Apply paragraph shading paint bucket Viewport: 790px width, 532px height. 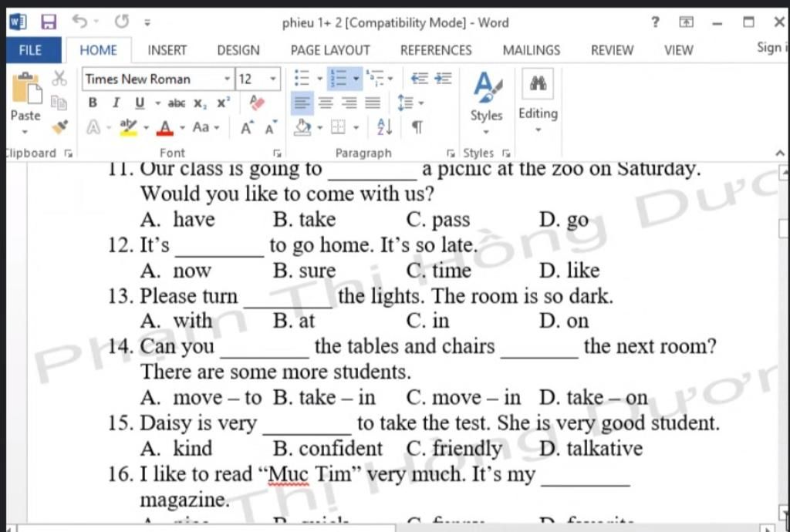pos(302,127)
